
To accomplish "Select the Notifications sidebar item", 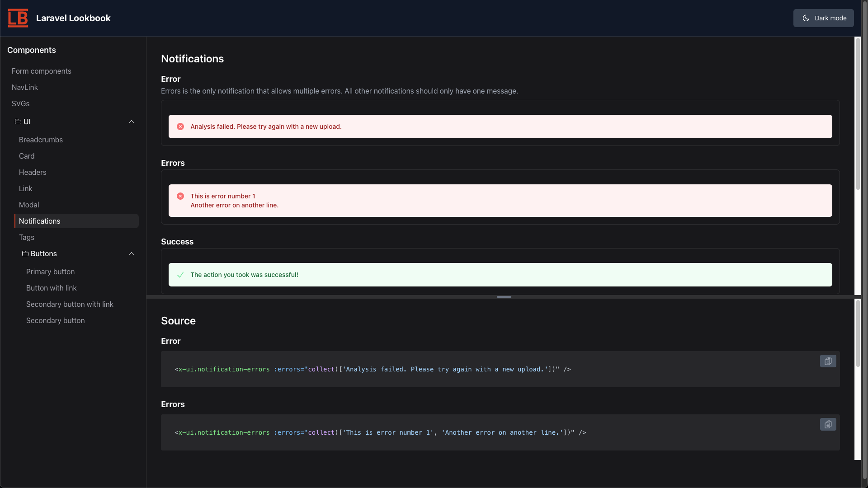I will point(40,221).
